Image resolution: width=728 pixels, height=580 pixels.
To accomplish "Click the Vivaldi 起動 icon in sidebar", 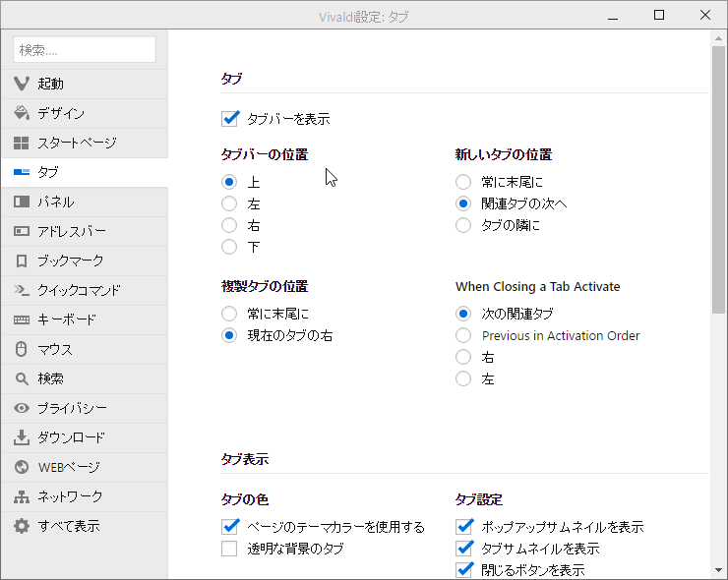I will (22, 84).
